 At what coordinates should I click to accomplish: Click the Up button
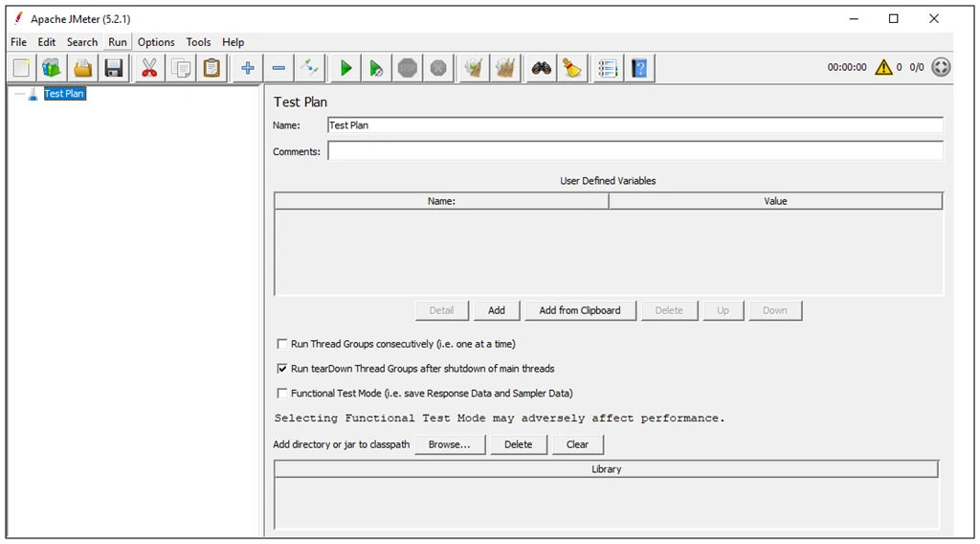click(x=724, y=310)
